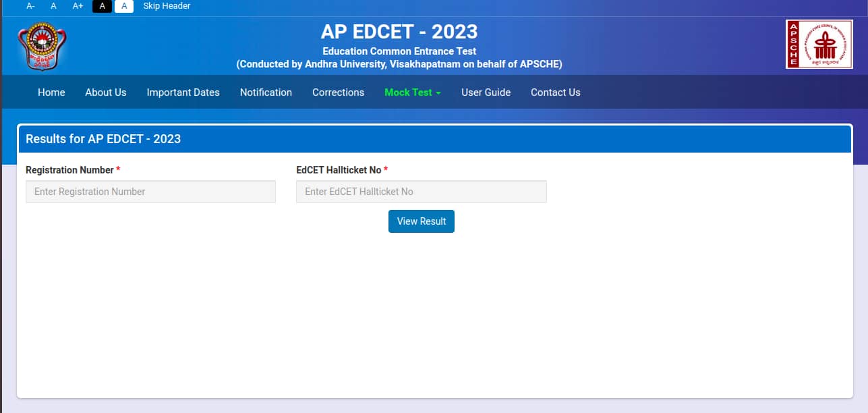Click the Andhra University logo
The image size is (868, 413).
[42, 47]
